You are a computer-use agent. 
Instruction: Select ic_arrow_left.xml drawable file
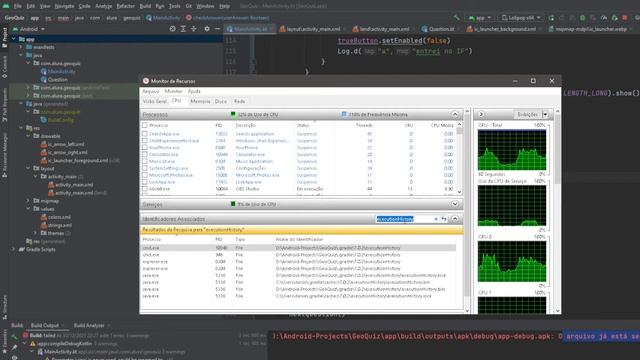62,144
